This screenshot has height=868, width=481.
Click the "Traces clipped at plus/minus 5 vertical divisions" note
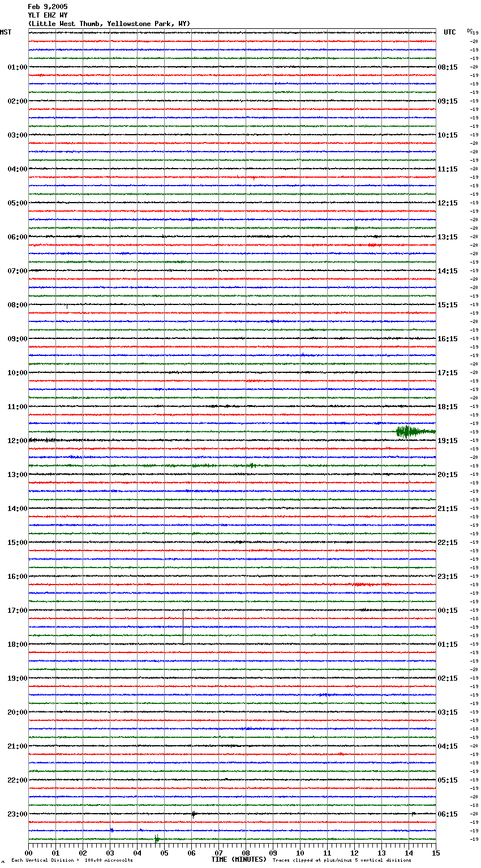pyautogui.click(x=342, y=861)
